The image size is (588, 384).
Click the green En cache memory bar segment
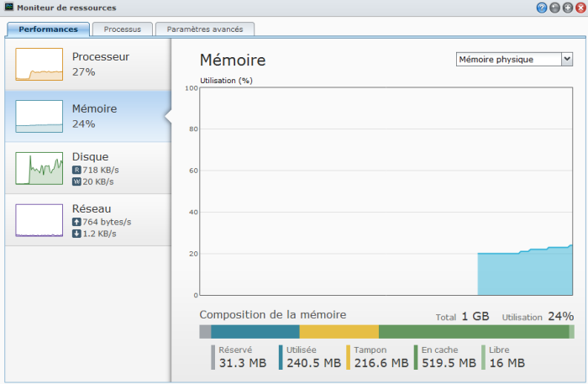[x=473, y=332]
